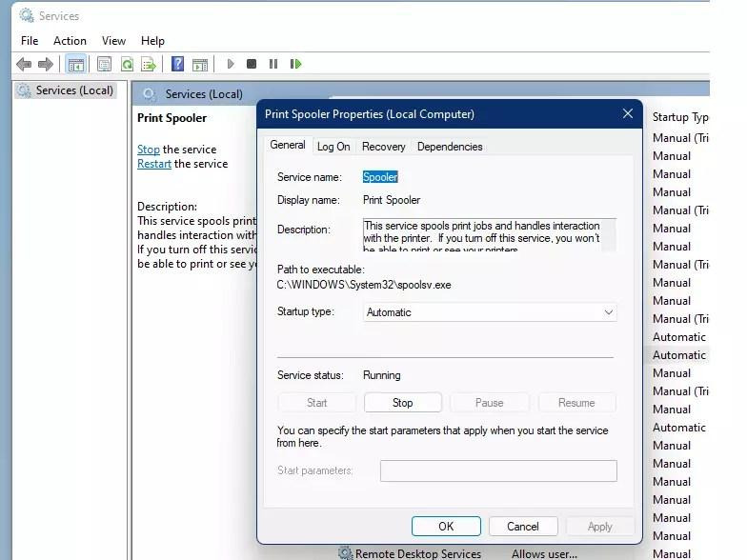This screenshot has width=747, height=560.
Task: Click the Print Spooler display name text
Action: (392, 200)
